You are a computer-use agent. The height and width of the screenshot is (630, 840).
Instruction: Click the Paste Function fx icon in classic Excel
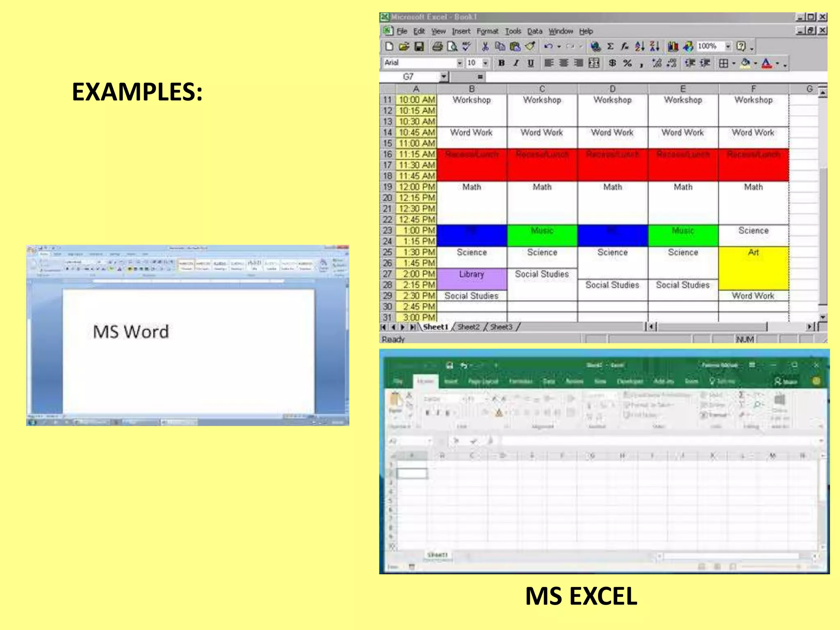[x=625, y=46]
